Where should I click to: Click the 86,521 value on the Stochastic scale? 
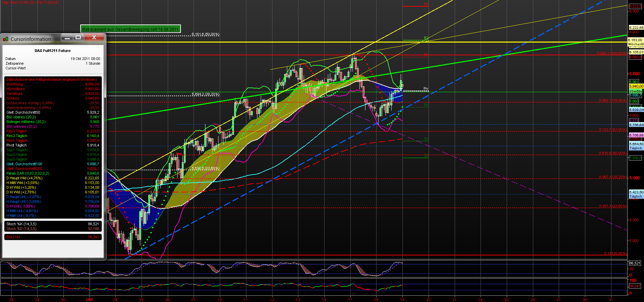[635, 263]
